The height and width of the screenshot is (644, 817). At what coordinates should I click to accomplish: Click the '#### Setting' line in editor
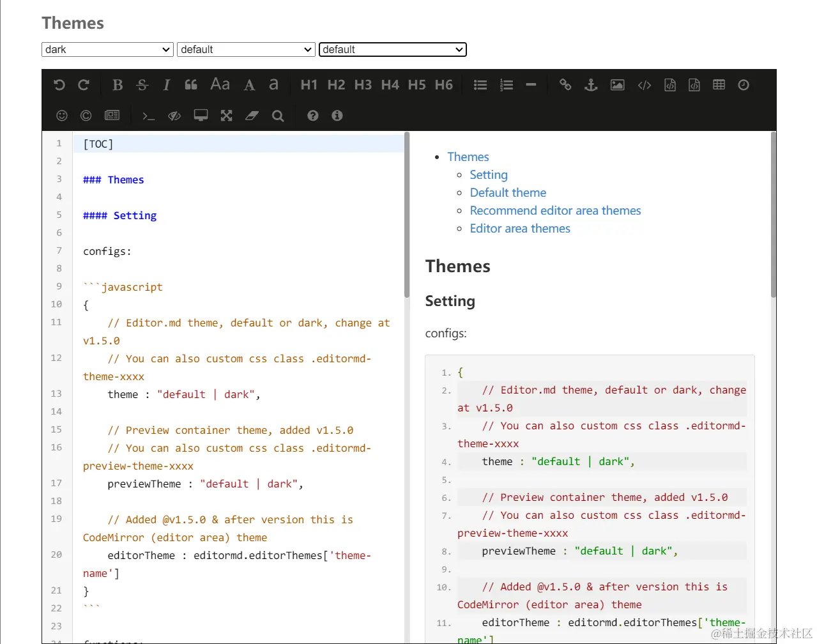pyautogui.click(x=119, y=215)
